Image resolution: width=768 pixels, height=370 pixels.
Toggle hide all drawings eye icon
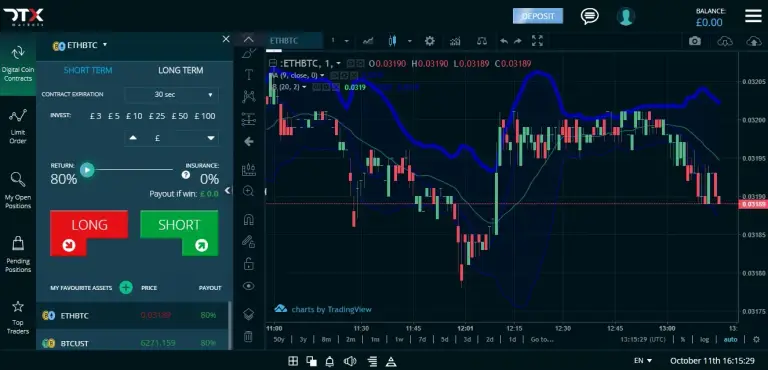249,286
